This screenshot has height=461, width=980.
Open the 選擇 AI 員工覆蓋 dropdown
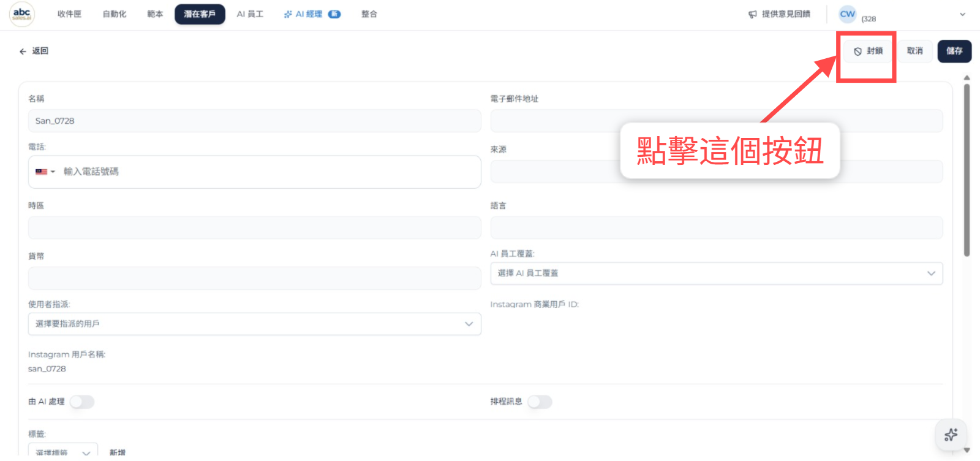pos(717,273)
